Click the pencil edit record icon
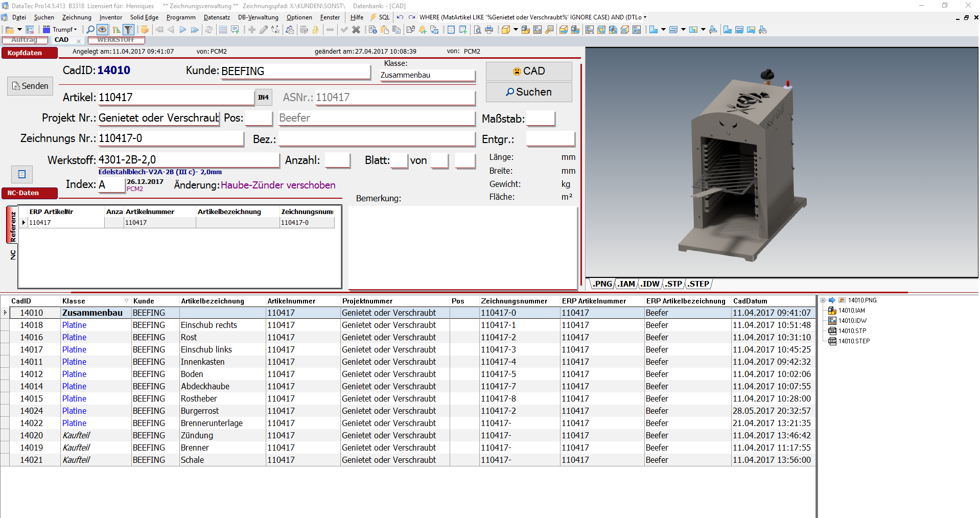 point(264,30)
